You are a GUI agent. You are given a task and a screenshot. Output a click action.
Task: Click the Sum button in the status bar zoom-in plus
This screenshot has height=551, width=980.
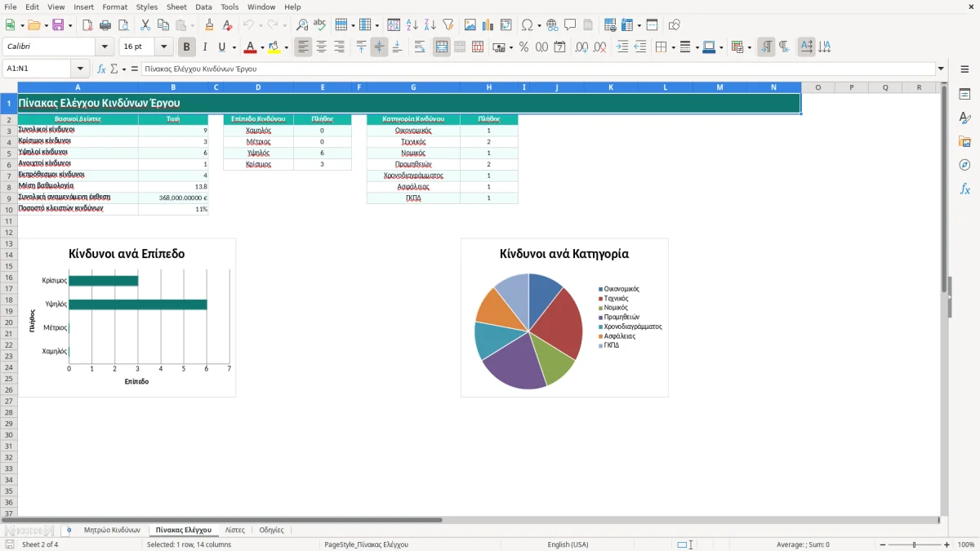pos(947,544)
